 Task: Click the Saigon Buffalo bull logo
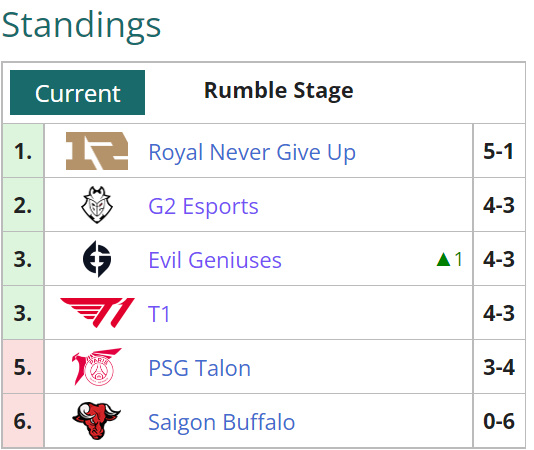(97, 421)
